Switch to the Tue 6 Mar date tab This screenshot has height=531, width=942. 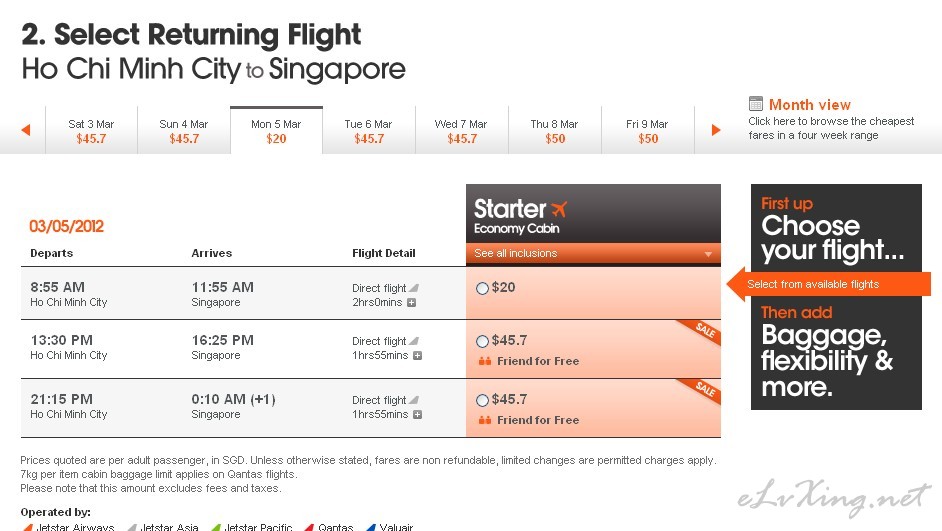(x=368, y=130)
